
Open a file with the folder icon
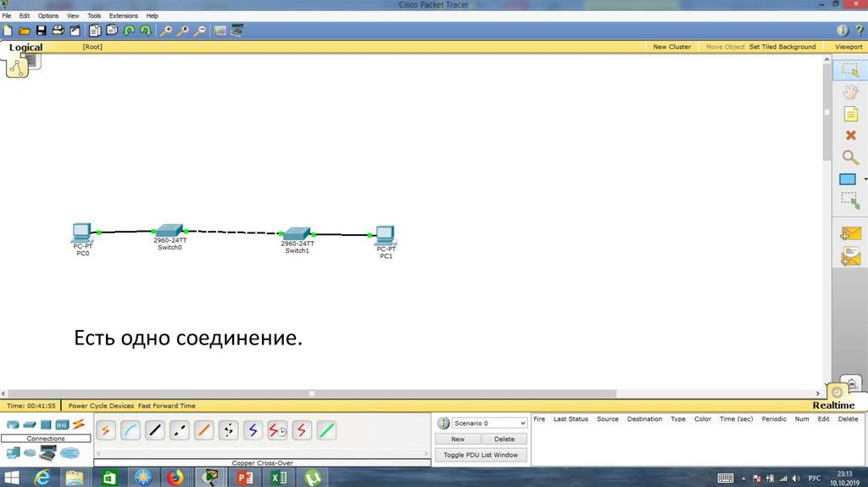click(x=25, y=31)
